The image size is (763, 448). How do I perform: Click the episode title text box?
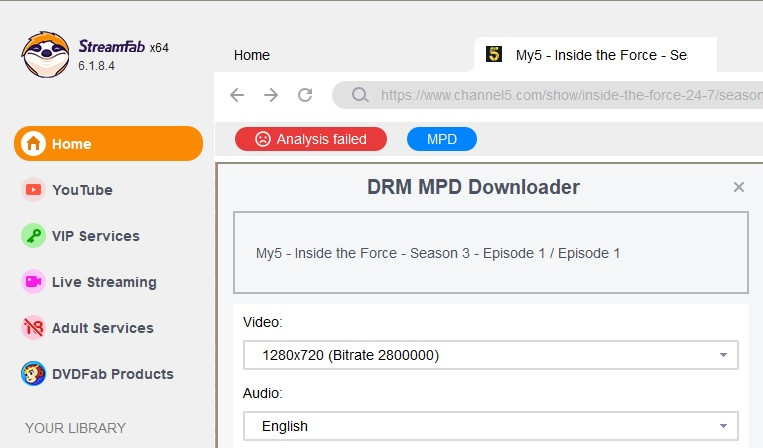(x=490, y=253)
